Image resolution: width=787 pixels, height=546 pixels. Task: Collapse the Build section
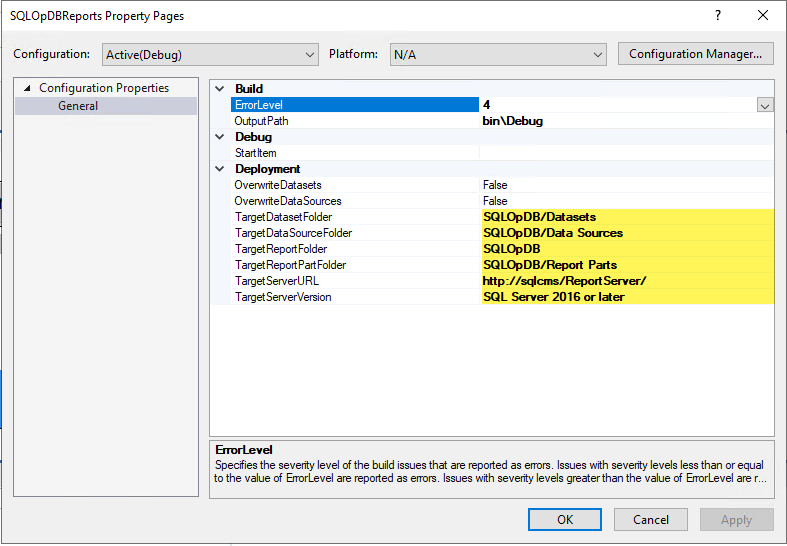220,89
